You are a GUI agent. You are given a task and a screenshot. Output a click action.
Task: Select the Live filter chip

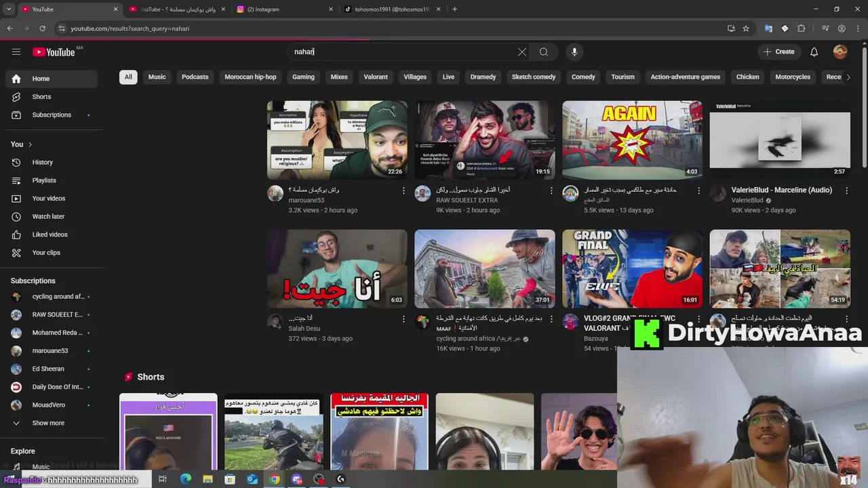coord(449,77)
